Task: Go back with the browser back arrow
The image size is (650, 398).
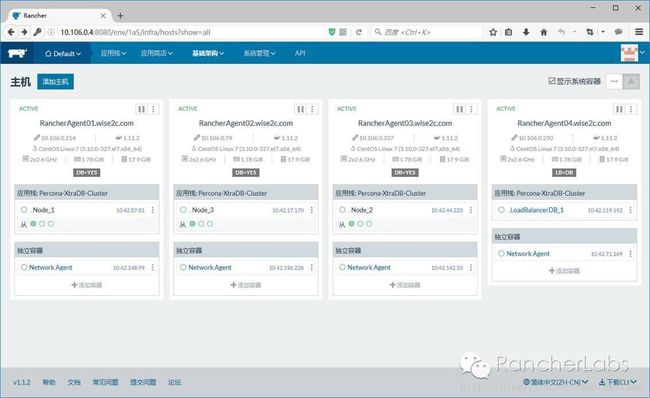Action: point(11,32)
